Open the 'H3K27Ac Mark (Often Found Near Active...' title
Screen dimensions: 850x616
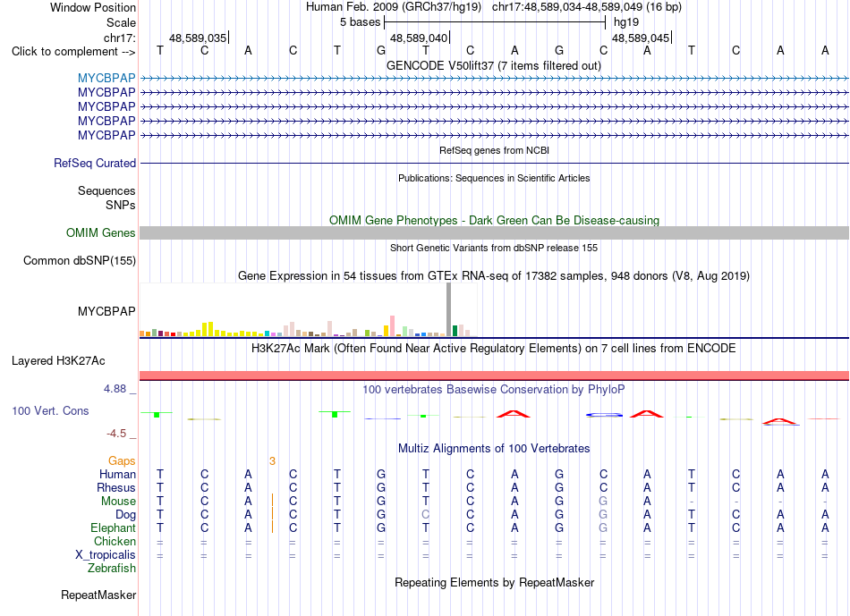pyautogui.click(x=494, y=348)
